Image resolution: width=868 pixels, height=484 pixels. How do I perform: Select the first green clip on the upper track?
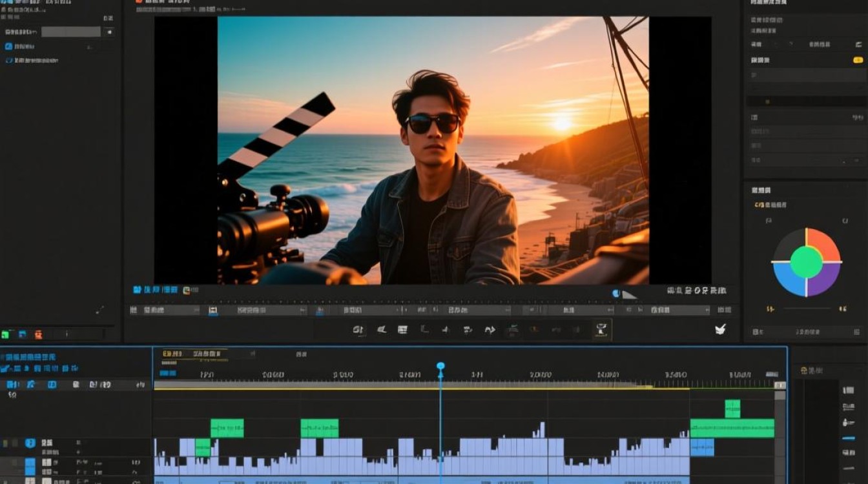click(x=227, y=428)
